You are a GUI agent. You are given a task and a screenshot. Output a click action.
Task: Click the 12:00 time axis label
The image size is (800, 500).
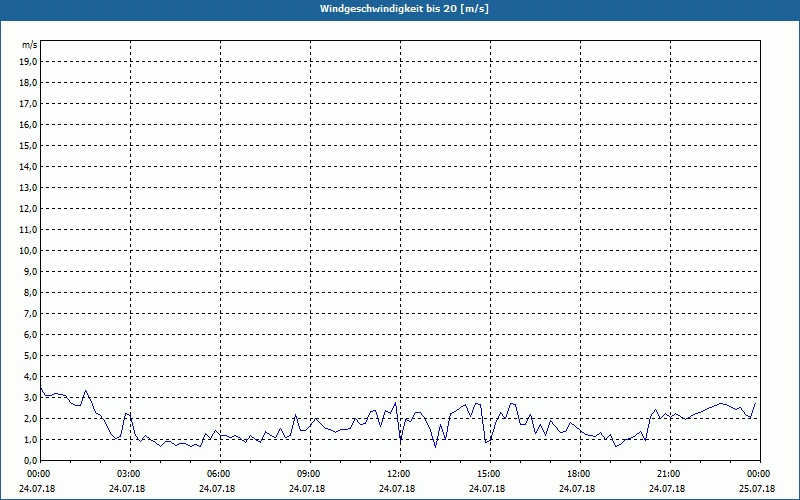[x=398, y=474]
